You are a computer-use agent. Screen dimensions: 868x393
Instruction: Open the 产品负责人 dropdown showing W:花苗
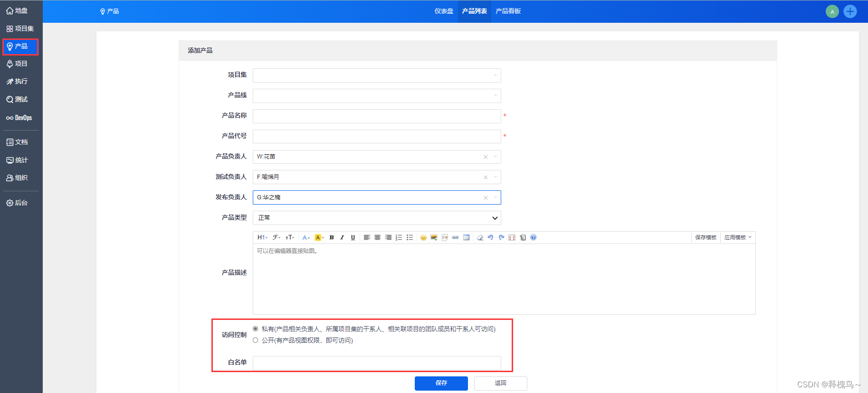[x=377, y=157]
